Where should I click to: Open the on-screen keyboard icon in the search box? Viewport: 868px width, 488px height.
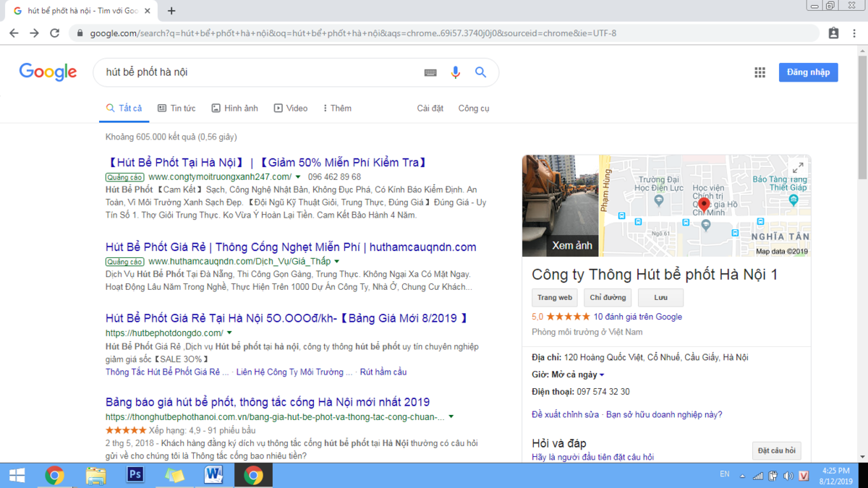pos(430,72)
